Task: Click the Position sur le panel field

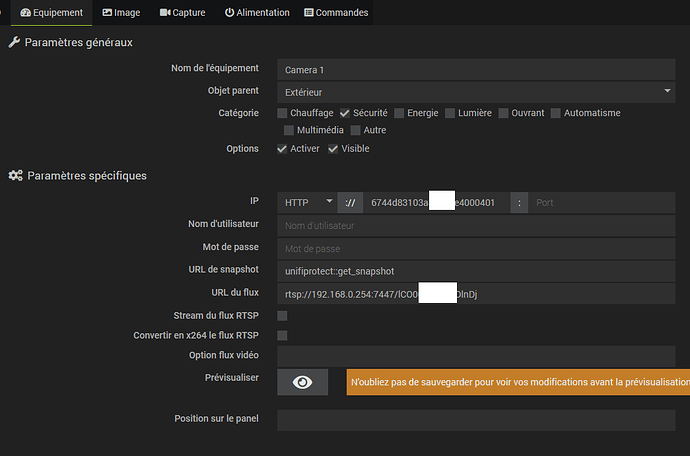Action: pyautogui.click(x=476, y=420)
